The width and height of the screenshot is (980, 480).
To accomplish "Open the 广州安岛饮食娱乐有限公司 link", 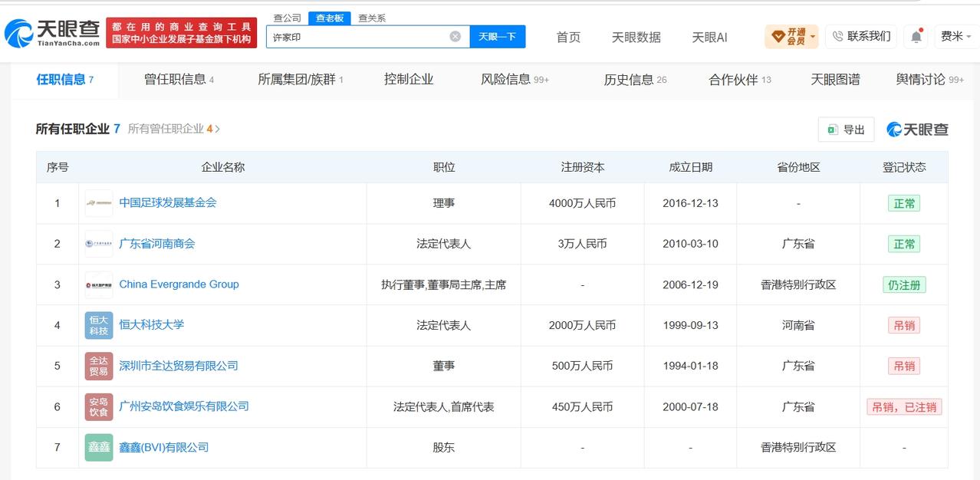I will (x=184, y=406).
